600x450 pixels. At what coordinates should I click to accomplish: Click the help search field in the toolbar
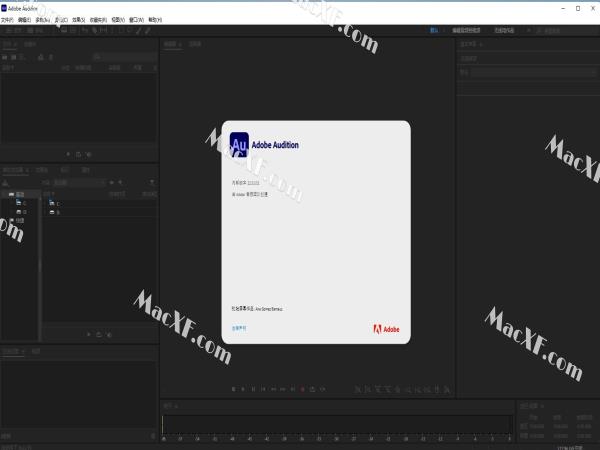click(x=569, y=31)
